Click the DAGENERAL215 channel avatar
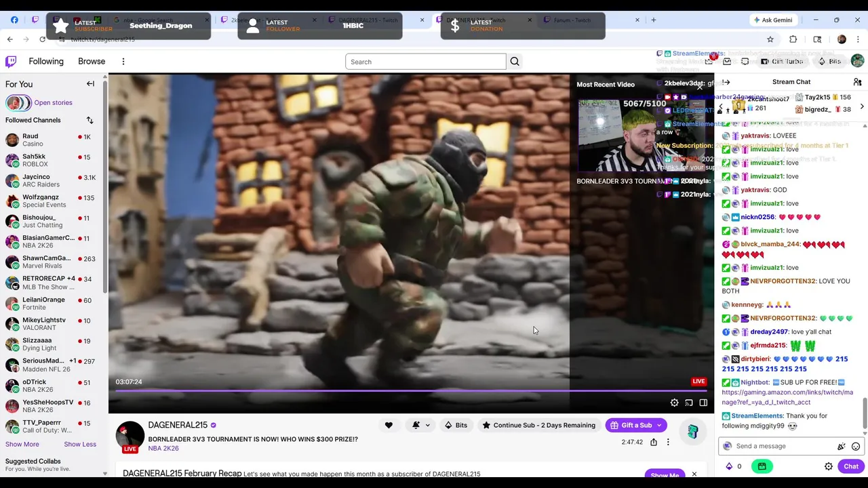 [130, 436]
